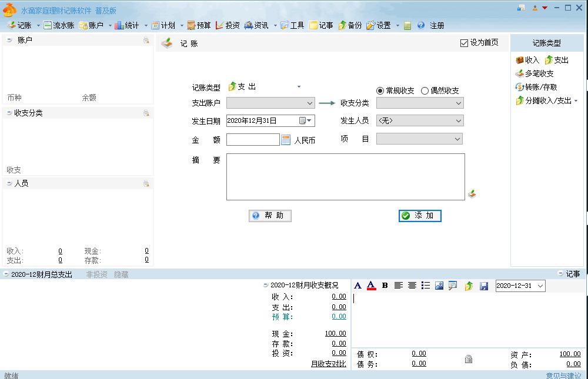Image resolution: width=588 pixels, height=379 pixels.
Task: Save note with floppy disk icon
Action: point(484,286)
